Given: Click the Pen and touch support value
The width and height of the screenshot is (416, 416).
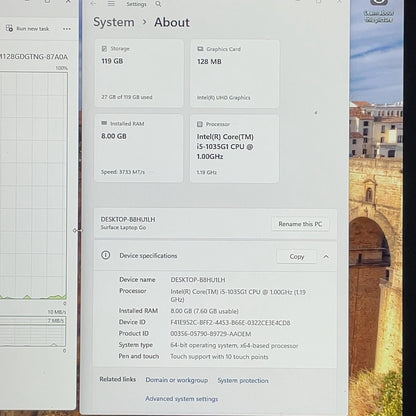Looking at the screenshot, I should point(219,357).
